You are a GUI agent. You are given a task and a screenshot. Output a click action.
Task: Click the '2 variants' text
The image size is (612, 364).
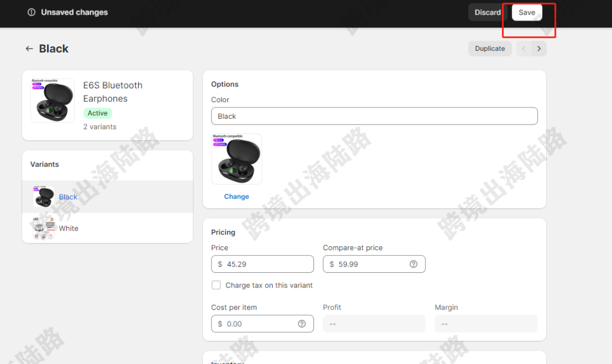(x=100, y=127)
